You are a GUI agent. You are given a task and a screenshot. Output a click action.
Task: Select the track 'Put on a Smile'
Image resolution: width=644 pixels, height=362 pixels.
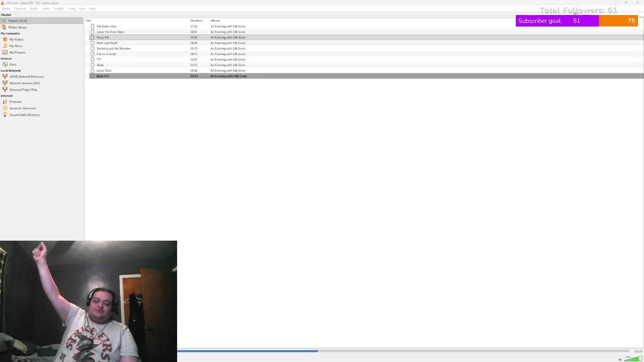pos(366,54)
